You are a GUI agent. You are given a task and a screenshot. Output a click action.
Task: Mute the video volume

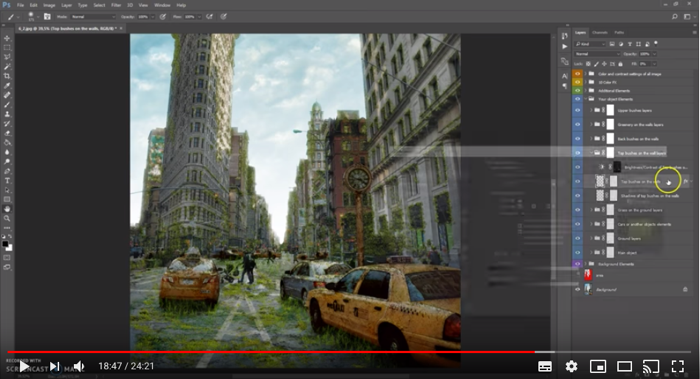[x=79, y=367]
